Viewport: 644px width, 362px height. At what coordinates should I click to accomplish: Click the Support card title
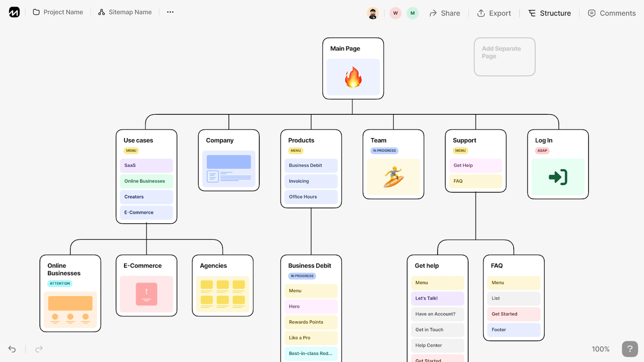pos(464,140)
